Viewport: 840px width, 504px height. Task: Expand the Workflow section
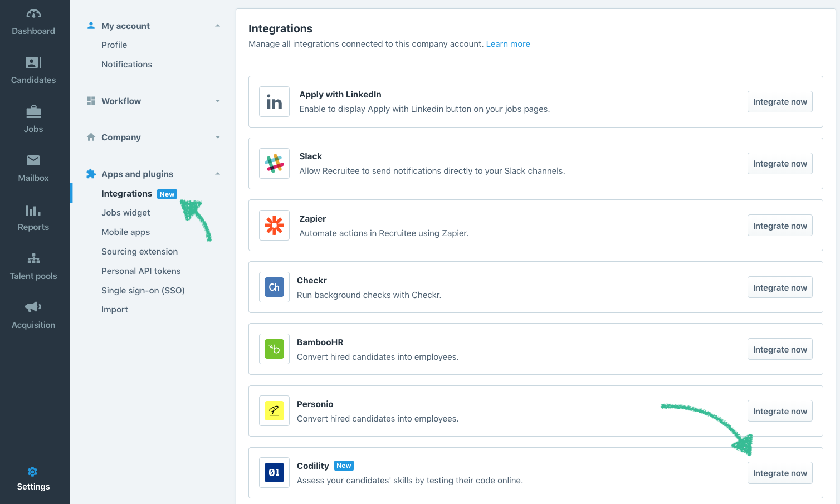(217, 101)
